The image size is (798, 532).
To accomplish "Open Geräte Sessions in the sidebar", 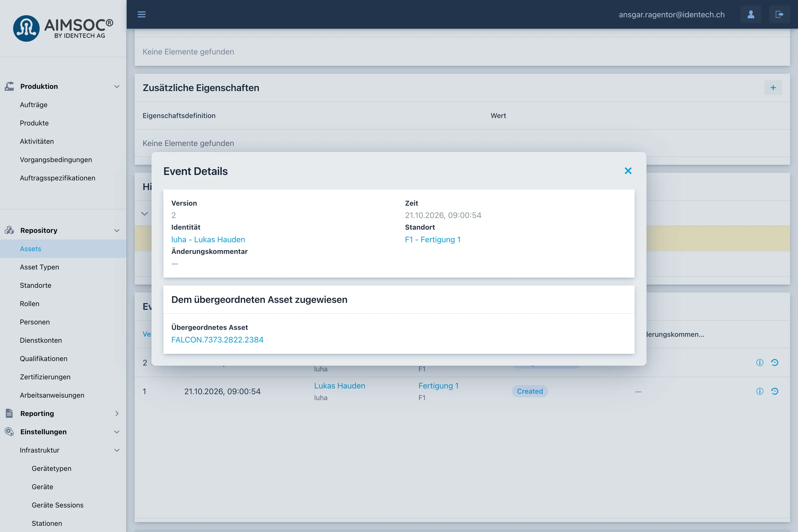I will (x=58, y=505).
